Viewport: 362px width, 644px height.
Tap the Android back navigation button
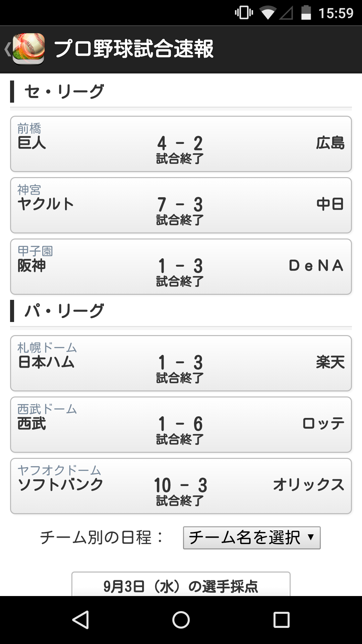pos(80,620)
